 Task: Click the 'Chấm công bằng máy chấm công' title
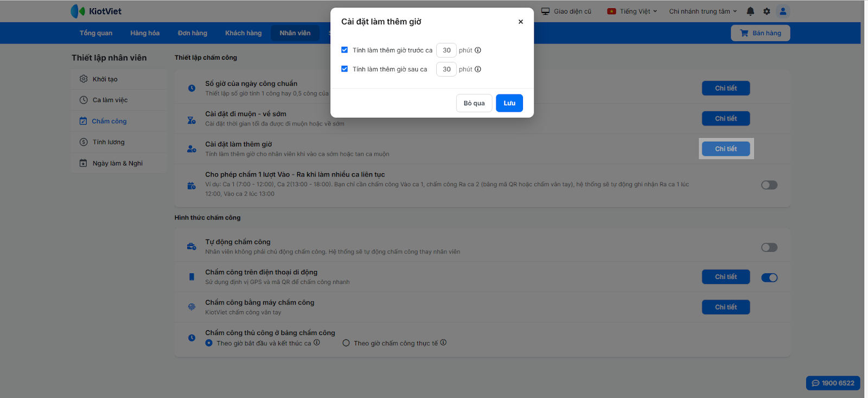[260, 302]
